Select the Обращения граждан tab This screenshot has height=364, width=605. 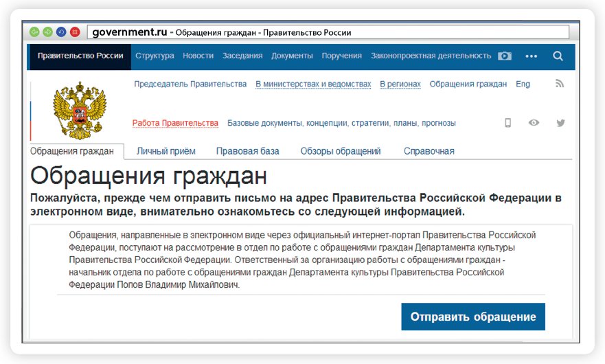coord(72,151)
